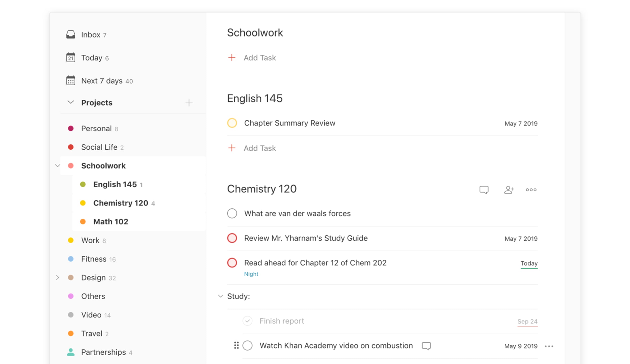
Task: Click the Next 7 days calendar icon
Action: tap(71, 81)
